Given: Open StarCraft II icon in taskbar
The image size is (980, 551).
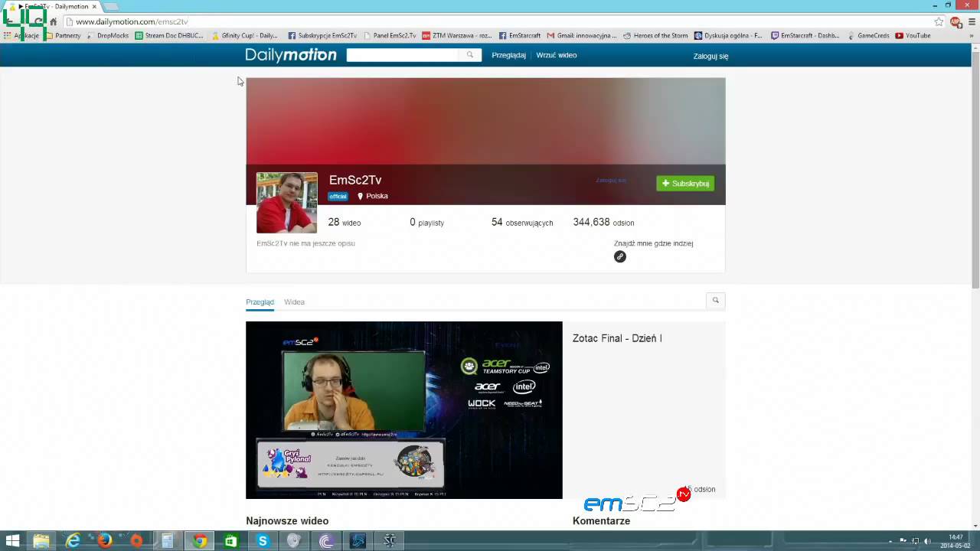Looking at the screenshot, I should [389, 541].
